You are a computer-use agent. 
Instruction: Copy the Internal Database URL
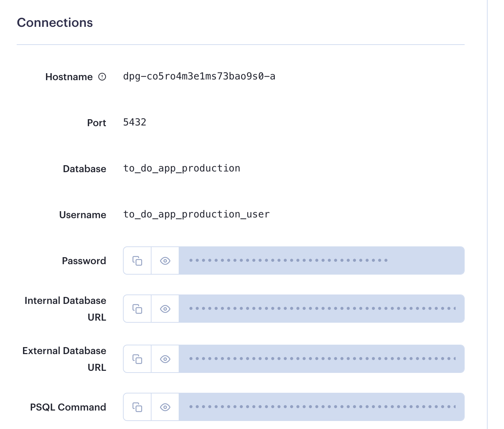137,309
